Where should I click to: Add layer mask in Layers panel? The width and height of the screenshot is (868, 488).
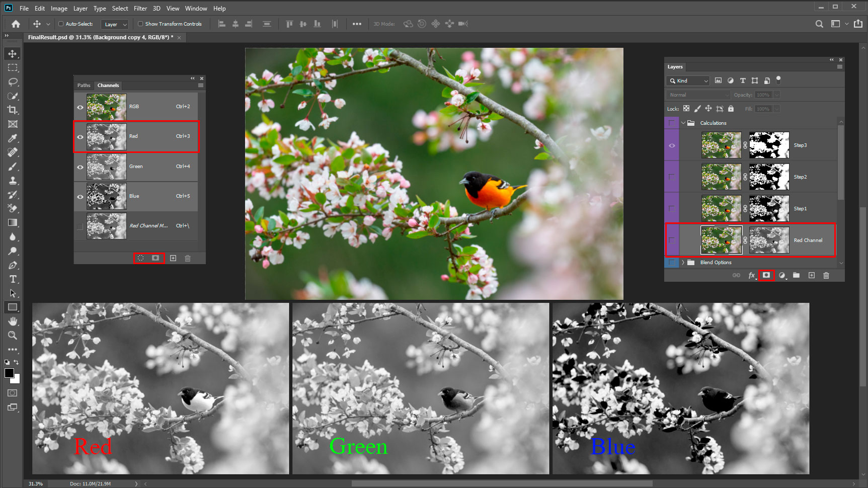coord(766,275)
